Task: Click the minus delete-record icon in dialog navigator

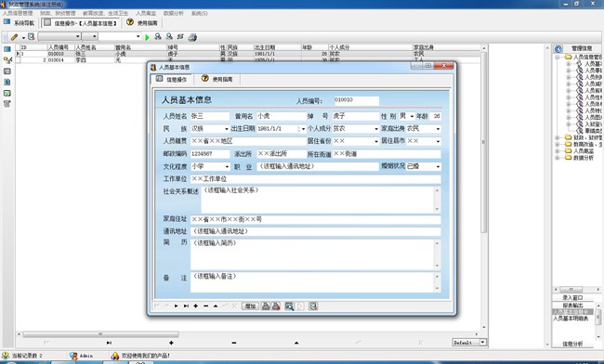Action: click(x=205, y=305)
